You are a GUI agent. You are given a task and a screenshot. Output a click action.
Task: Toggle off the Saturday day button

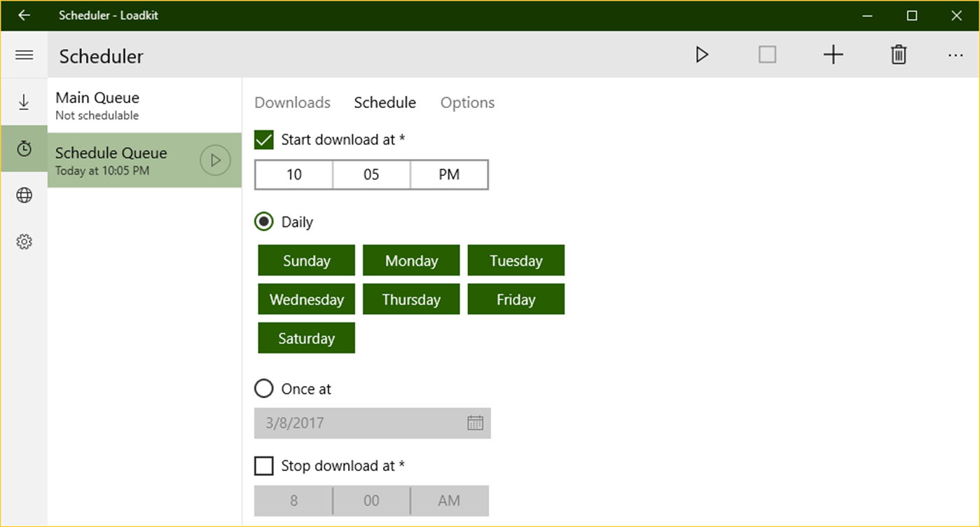306,338
